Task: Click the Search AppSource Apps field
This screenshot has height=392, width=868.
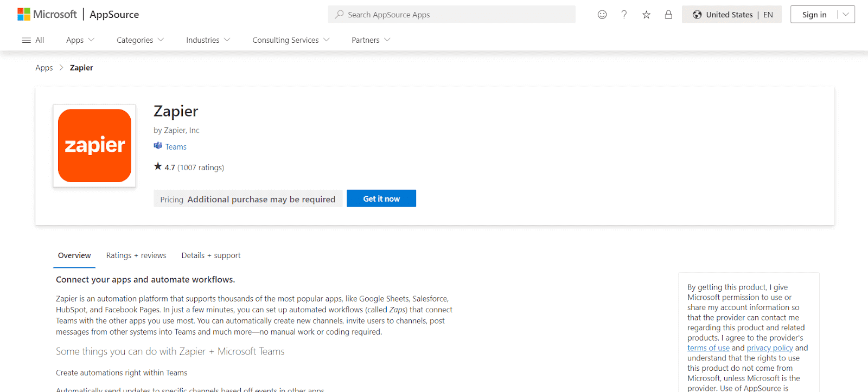Action: tap(456, 15)
